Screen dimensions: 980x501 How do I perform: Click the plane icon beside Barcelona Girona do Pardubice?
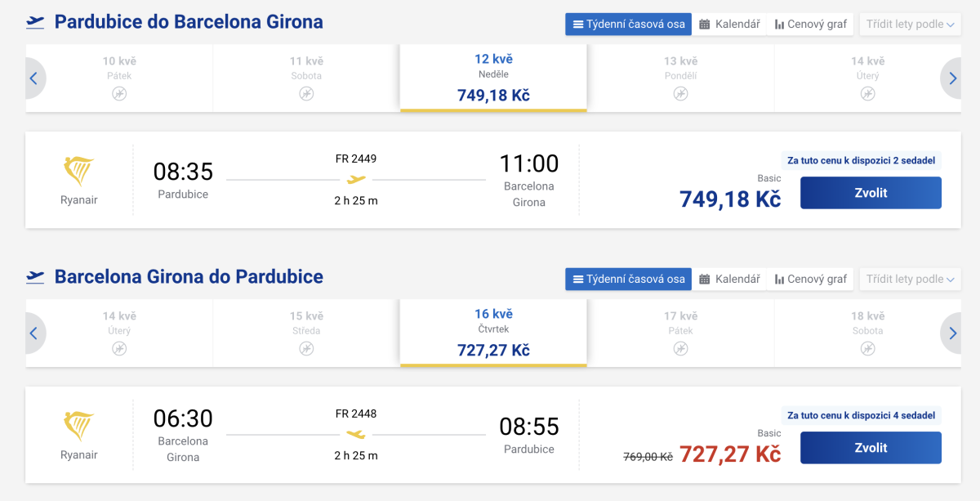click(35, 277)
